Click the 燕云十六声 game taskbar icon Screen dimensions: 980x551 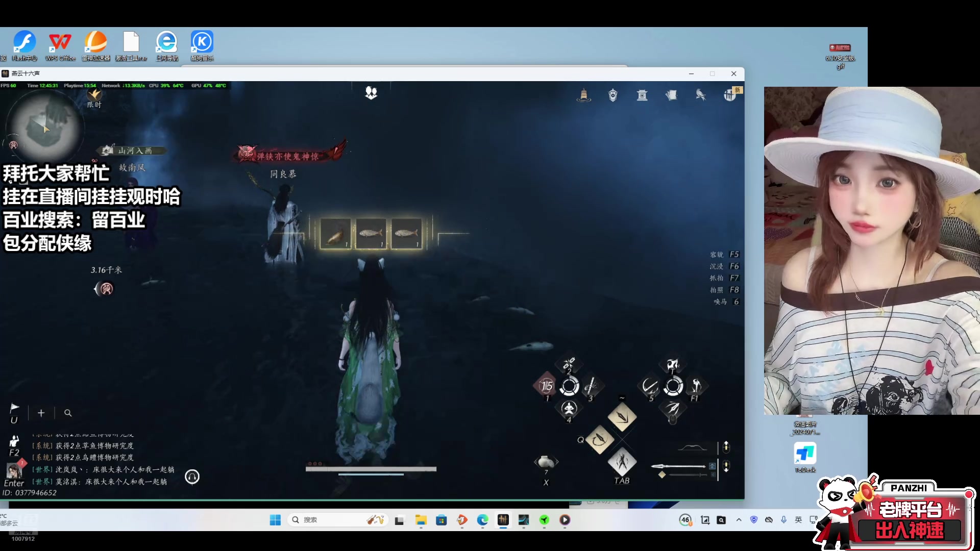503,520
